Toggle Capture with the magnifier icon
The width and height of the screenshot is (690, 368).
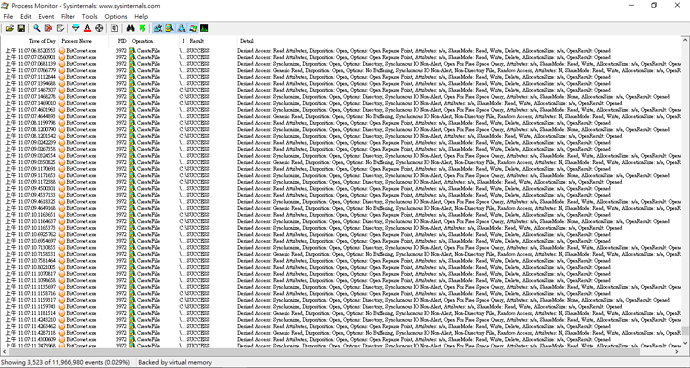point(37,28)
